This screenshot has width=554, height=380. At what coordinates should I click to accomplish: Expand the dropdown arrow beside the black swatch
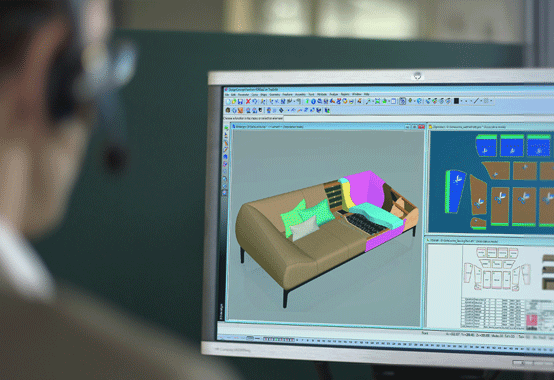tap(461, 102)
